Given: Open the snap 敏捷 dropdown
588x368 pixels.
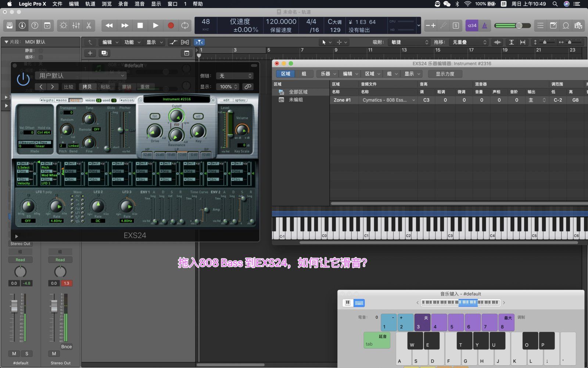Looking at the screenshot, I should tap(409, 42).
